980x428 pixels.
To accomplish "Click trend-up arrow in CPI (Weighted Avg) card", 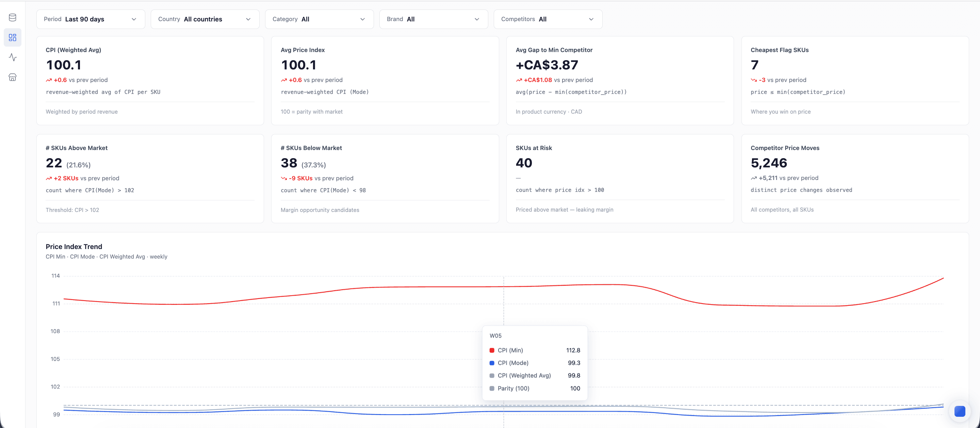I will click(49, 80).
